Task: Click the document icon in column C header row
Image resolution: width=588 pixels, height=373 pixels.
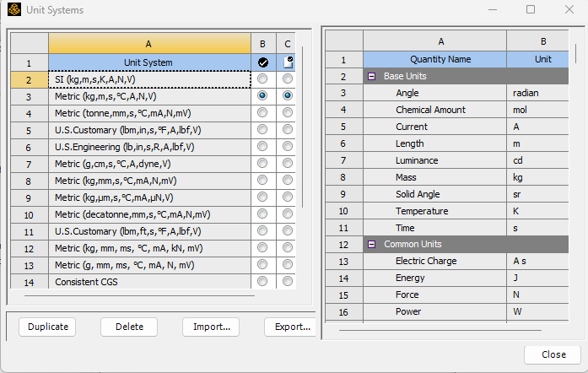Action: (x=288, y=62)
